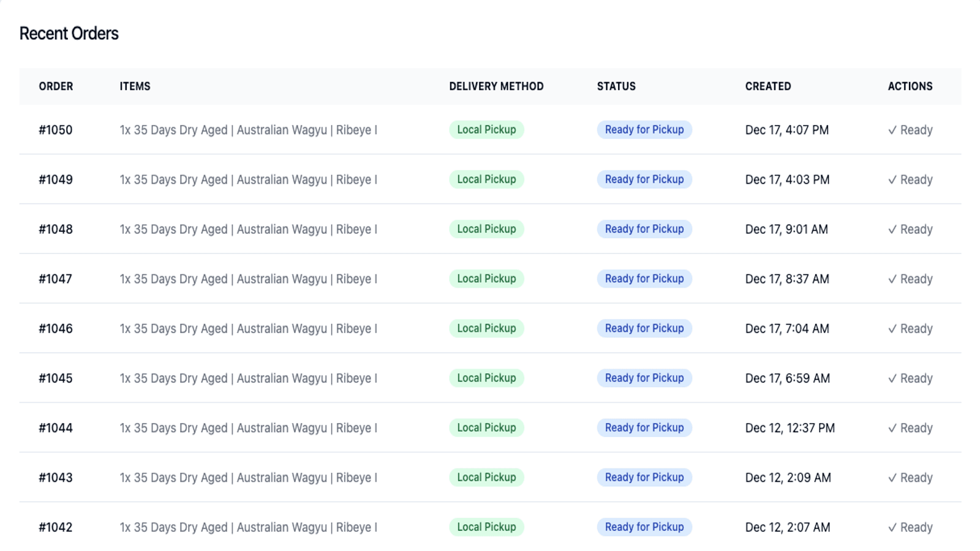Click the Ready for Pickup status on order #1043
Viewport: 980px width, 551px height.
click(644, 477)
